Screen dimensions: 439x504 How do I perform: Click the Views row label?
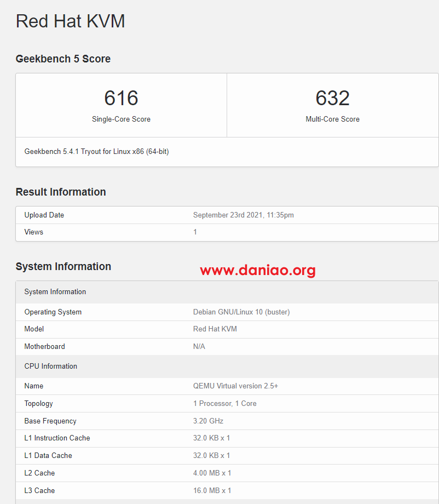(34, 232)
